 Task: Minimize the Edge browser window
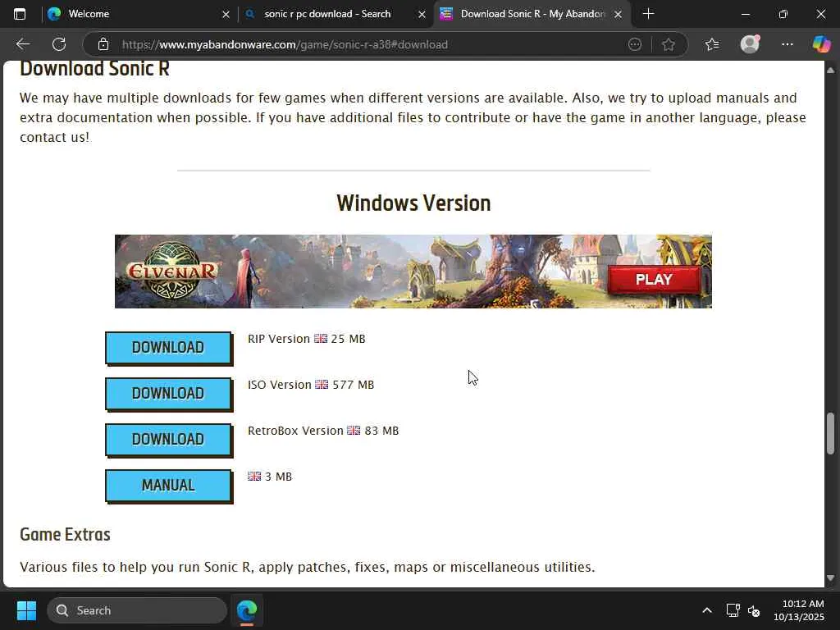(745, 14)
